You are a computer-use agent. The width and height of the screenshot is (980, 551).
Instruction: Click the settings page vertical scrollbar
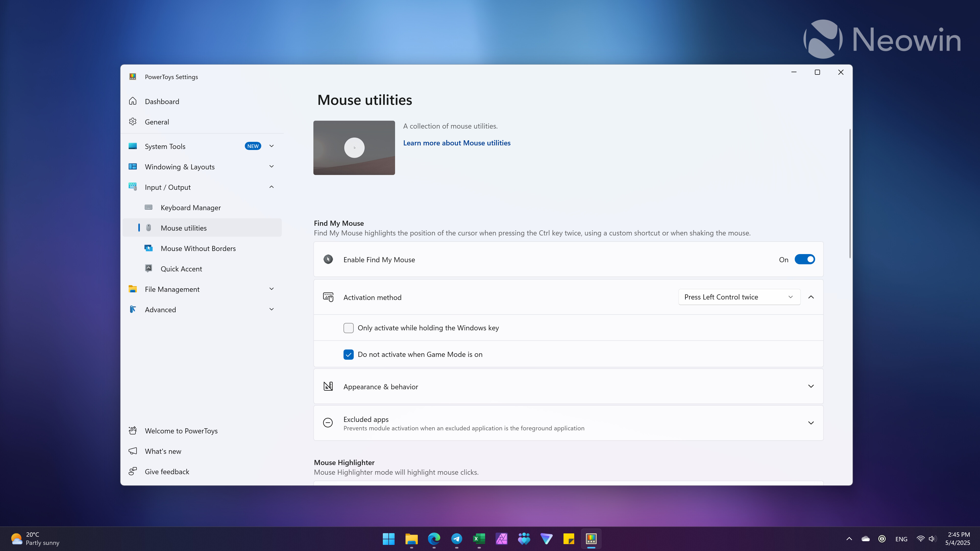[850, 194]
